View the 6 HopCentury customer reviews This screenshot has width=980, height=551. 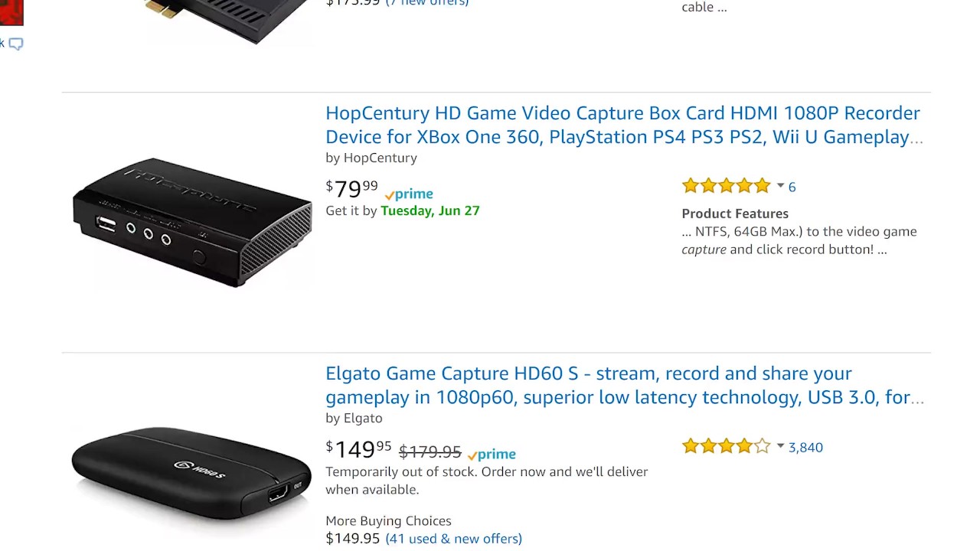pyautogui.click(x=792, y=187)
